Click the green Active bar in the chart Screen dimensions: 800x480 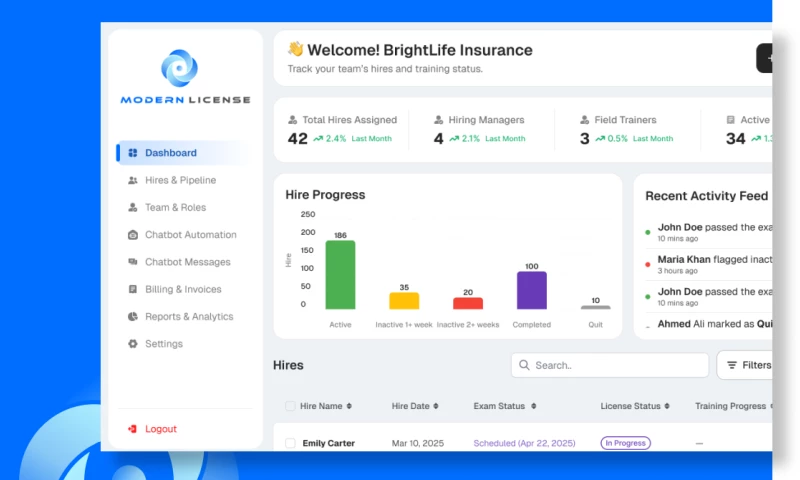click(340, 275)
